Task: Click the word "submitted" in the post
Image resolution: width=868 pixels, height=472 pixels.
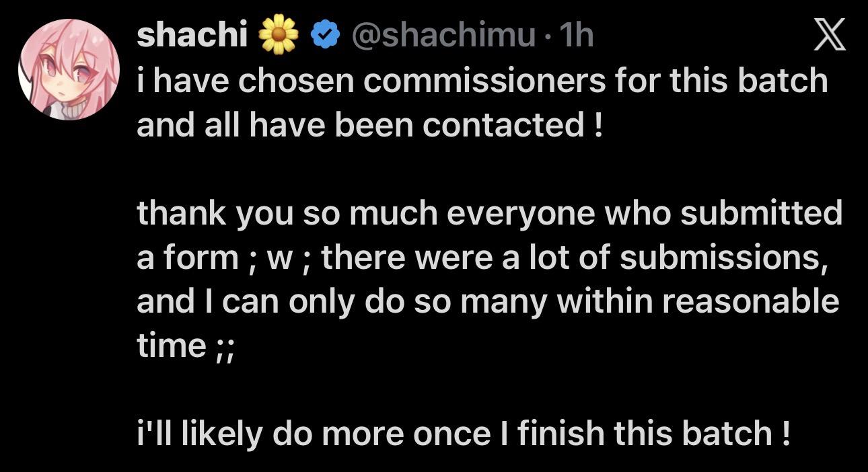Action: tap(761, 214)
